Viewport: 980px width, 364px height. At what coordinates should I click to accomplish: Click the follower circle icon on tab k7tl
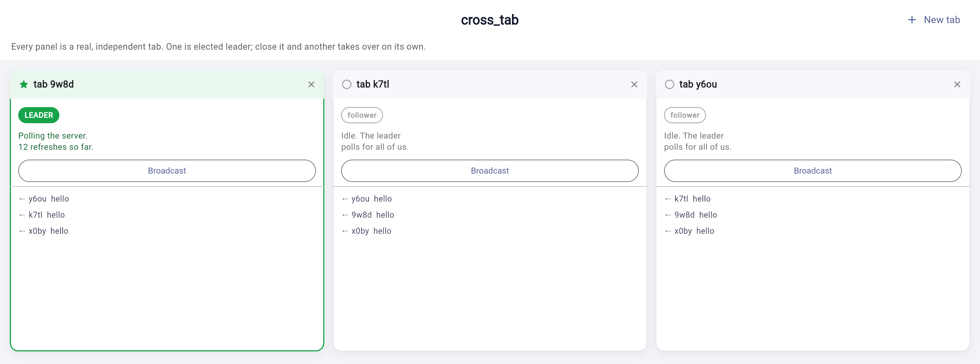pos(346,84)
